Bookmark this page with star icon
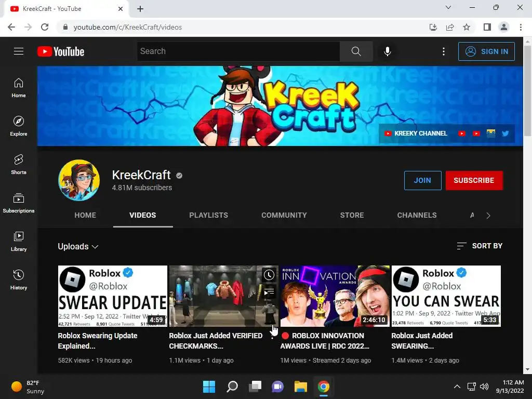Image resolution: width=532 pixels, height=399 pixels. pyautogui.click(x=467, y=27)
